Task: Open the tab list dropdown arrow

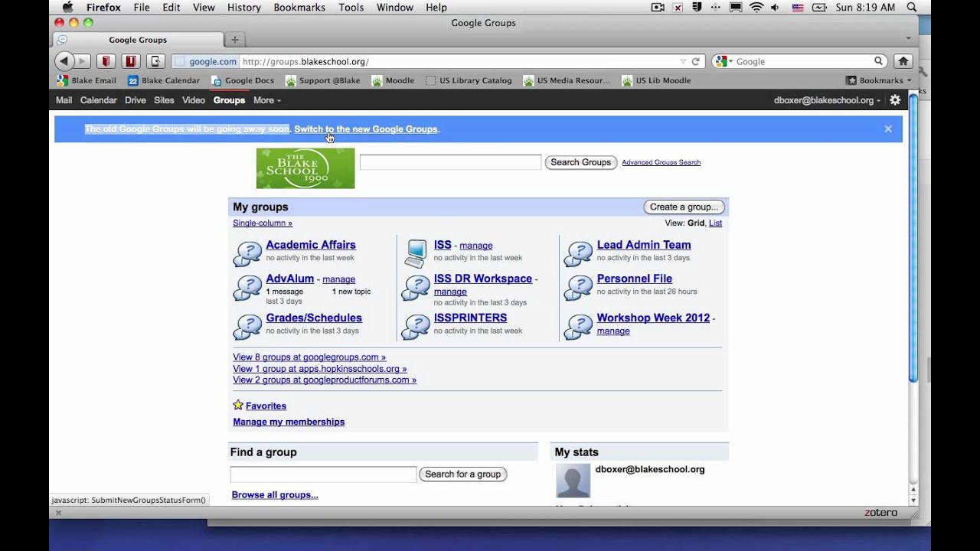Action: tap(908, 37)
